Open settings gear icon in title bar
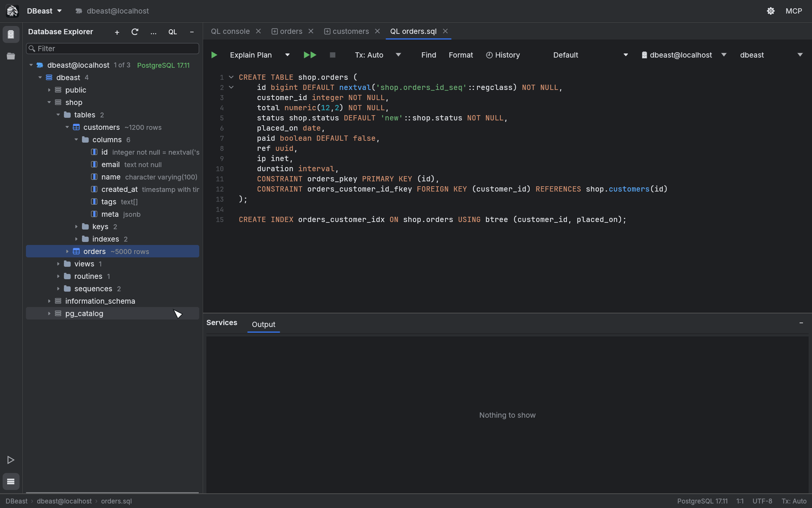812x508 pixels. (x=771, y=11)
